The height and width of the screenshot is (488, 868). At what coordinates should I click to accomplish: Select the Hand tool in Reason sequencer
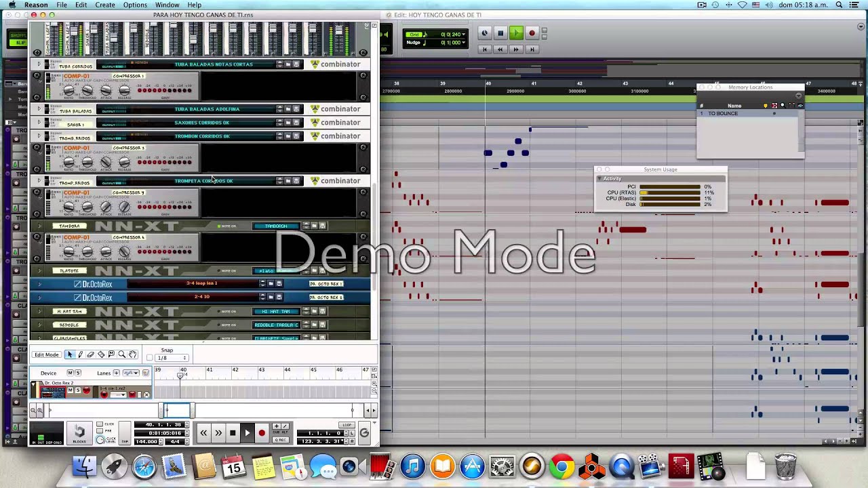pyautogui.click(x=132, y=354)
